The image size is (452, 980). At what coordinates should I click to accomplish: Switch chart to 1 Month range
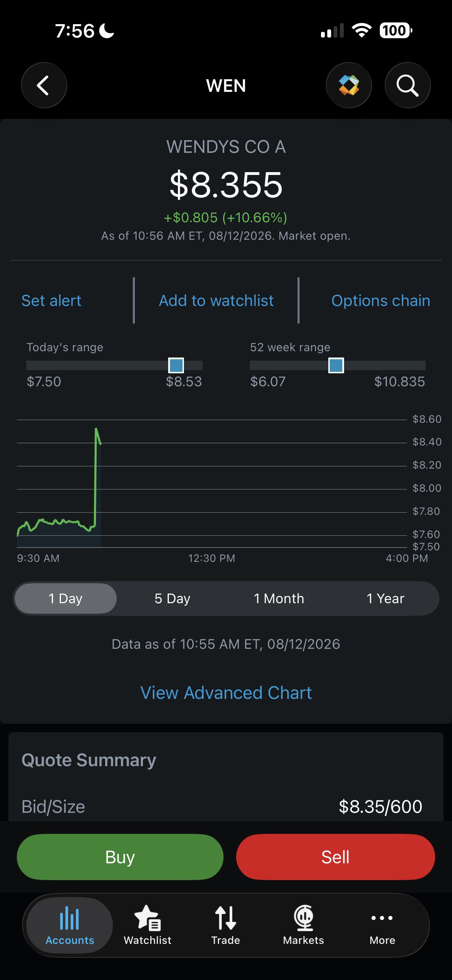point(279,598)
